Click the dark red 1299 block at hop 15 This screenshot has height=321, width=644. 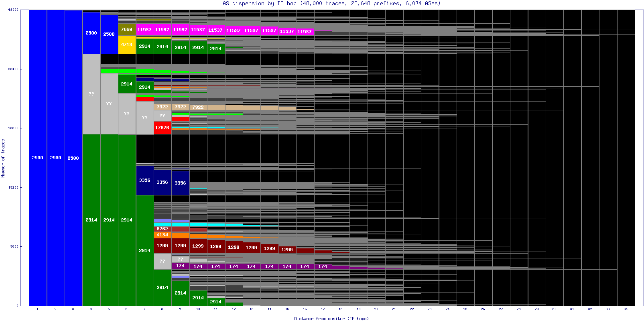[287, 250]
